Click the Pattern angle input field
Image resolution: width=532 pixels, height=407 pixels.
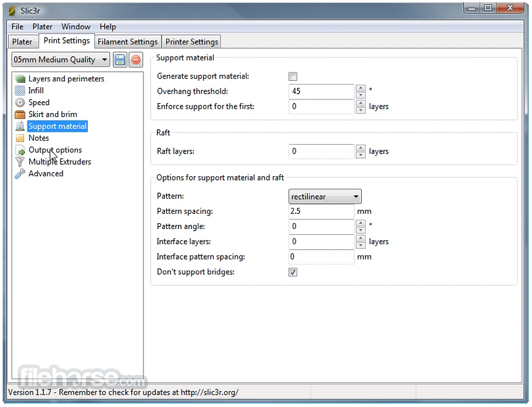click(321, 227)
